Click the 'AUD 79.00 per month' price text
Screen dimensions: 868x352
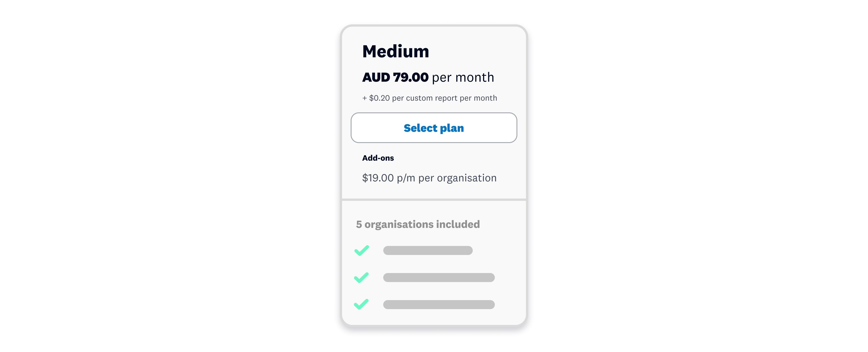tap(428, 77)
